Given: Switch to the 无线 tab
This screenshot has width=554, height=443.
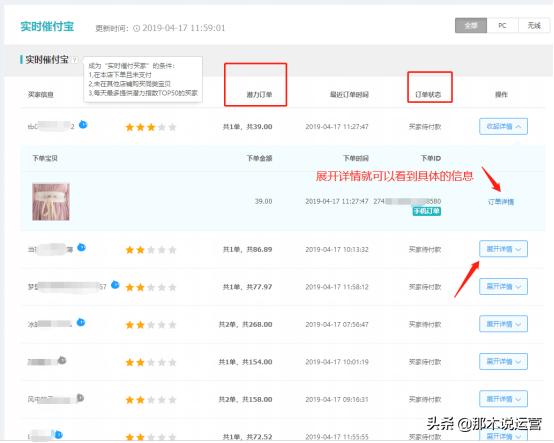Looking at the screenshot, I should pos(534,26).
